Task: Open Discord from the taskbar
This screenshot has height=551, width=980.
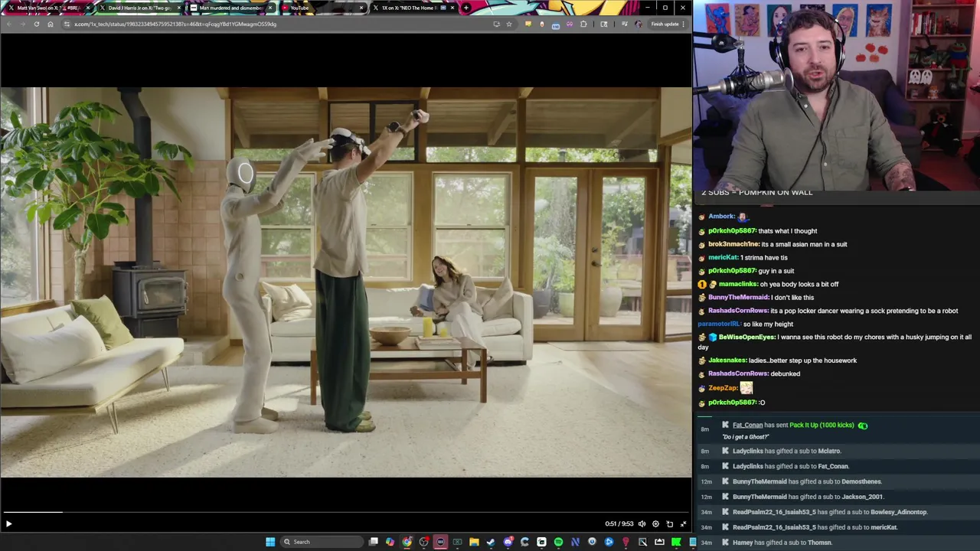Action: [x=508, y=542]
